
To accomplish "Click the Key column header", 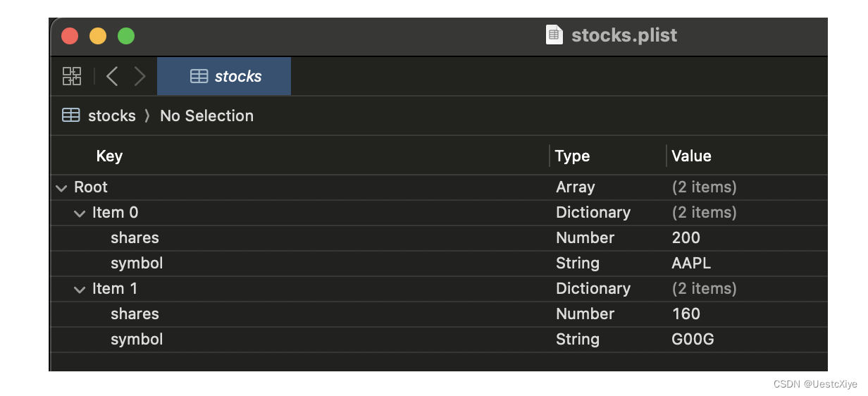I will [109, 156].
